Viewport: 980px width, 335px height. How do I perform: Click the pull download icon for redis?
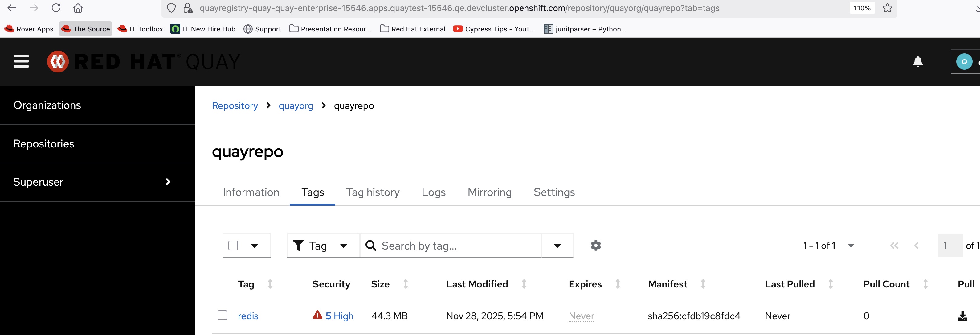[x=962, y=316]
